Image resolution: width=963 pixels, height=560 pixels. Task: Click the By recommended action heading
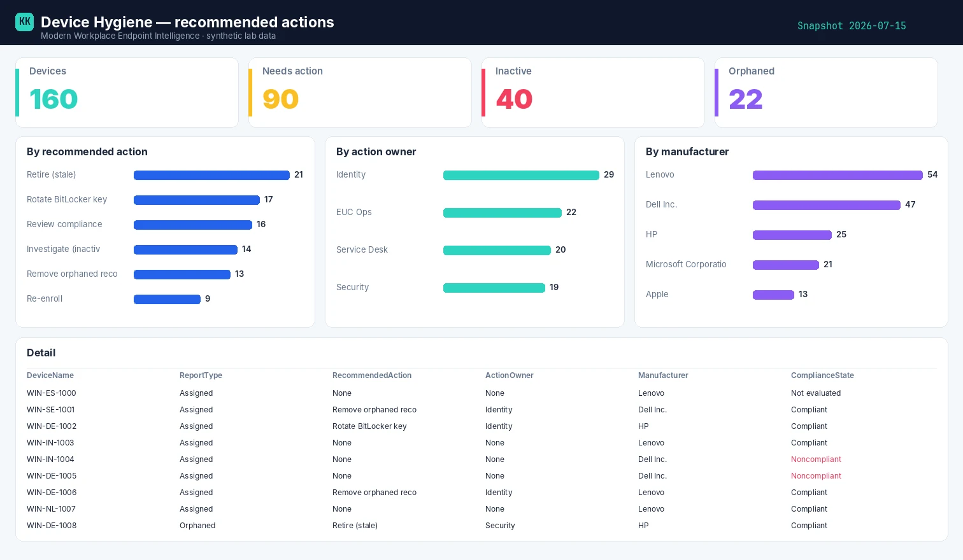pyautogui.click(x=87, y=151)
